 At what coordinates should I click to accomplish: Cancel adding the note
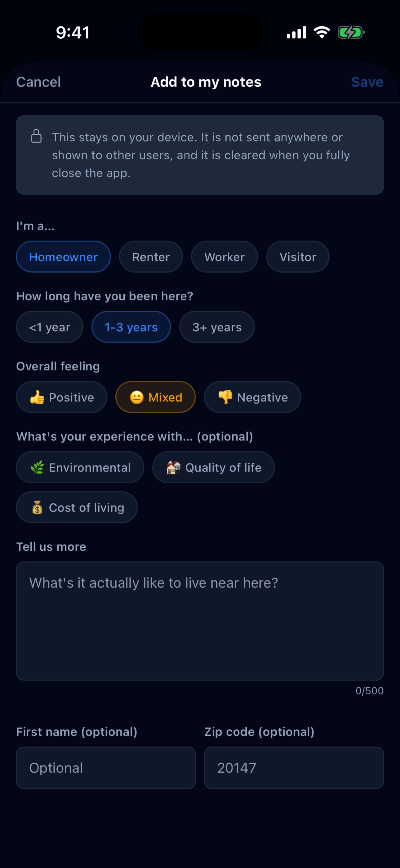pos(38,82)
